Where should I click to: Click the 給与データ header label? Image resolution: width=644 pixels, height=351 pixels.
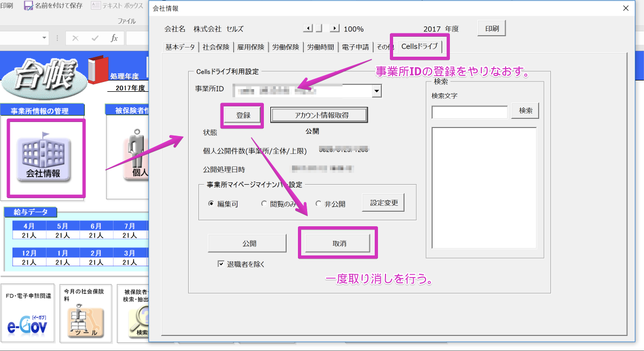(30, 212)
